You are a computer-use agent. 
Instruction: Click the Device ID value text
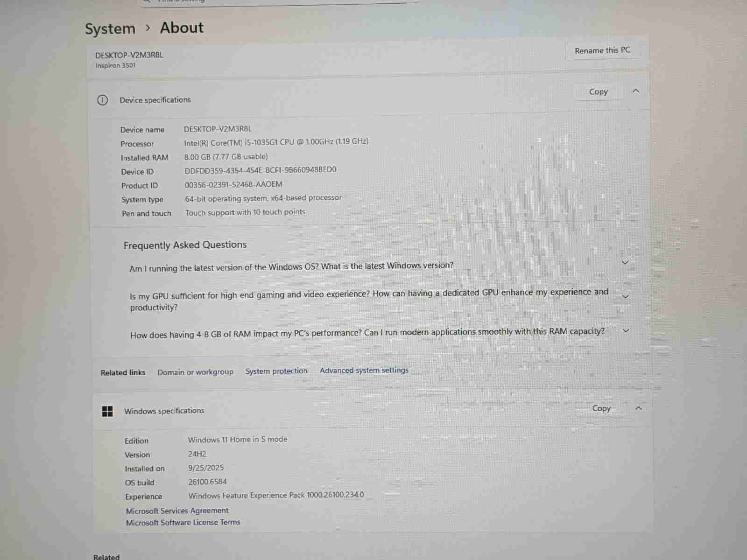pos(260,170)
